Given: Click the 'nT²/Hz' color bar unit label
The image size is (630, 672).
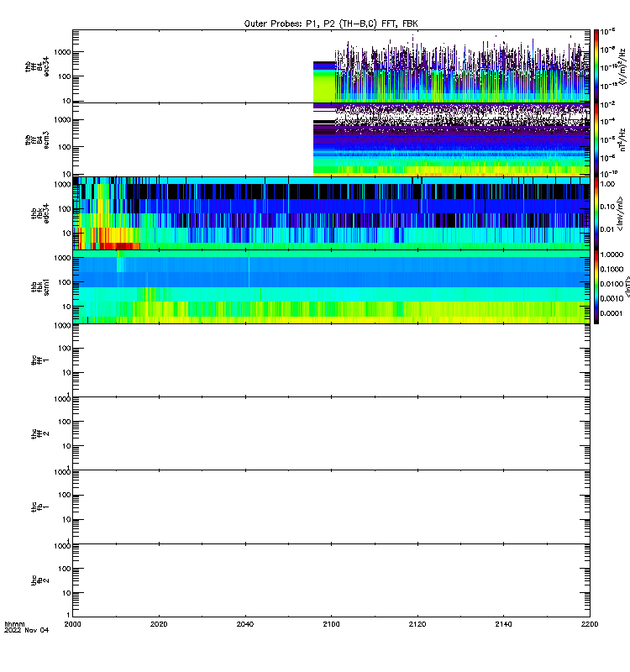Looking at the screenshot, I should click(x=622, y=139).
